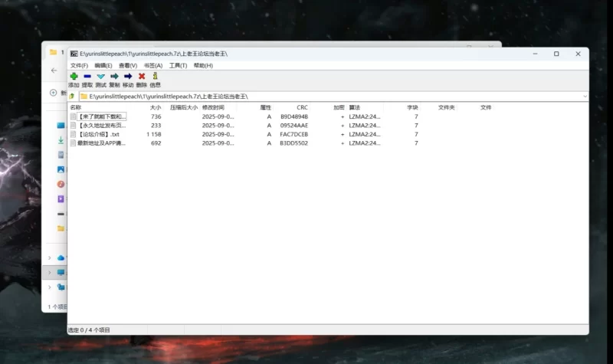The height and width of the screenshot is (364, 613).
Task: Select the file 【来了就能下载和...
Action: click(x=102, y=116)
